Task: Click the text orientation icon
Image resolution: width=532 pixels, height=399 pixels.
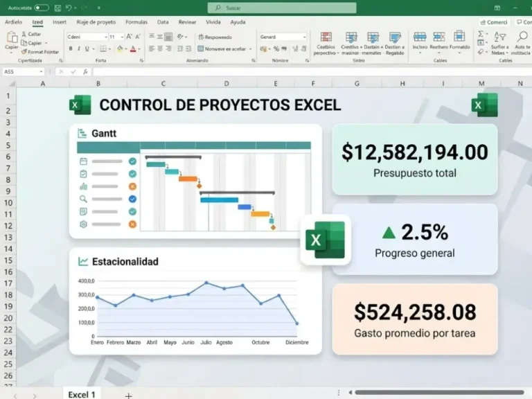Action: pyautogui.click(x=180, y=36)
